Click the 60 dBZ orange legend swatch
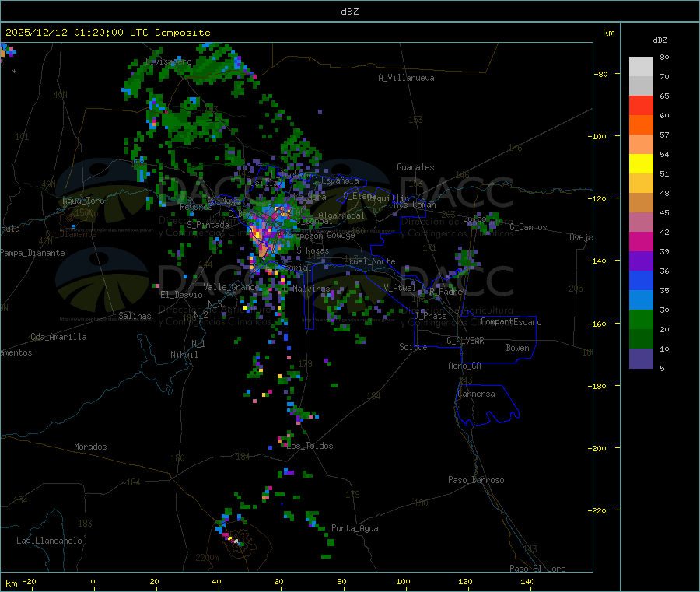Screen dimensions: 700x592 tap(641, 125)
